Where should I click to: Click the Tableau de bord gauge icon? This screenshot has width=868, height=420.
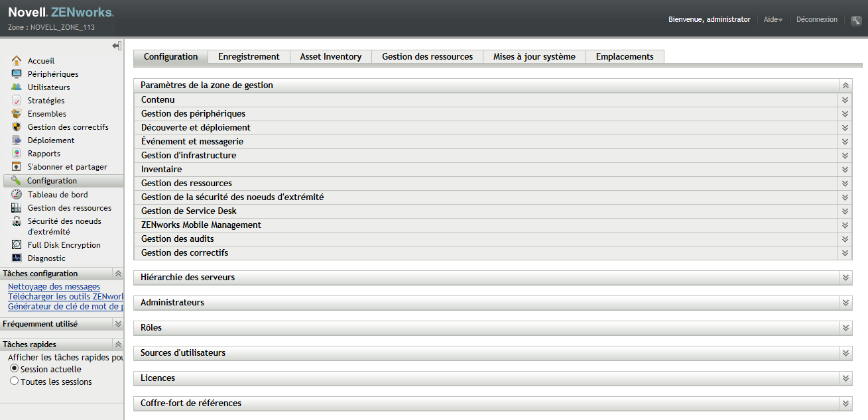(17, 194)
